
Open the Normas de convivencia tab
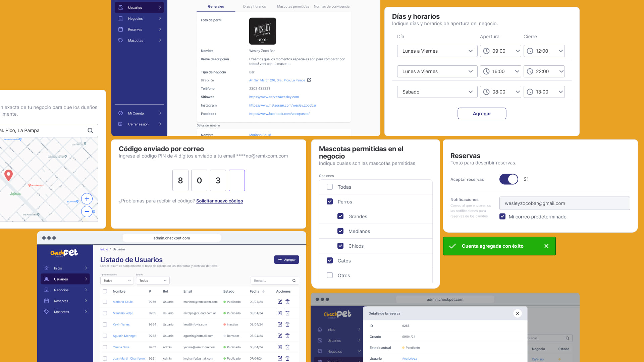[x=331, y=6]
